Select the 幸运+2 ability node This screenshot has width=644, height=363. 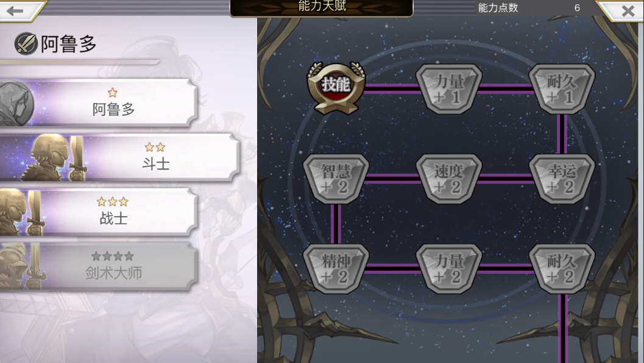(562, 179)
